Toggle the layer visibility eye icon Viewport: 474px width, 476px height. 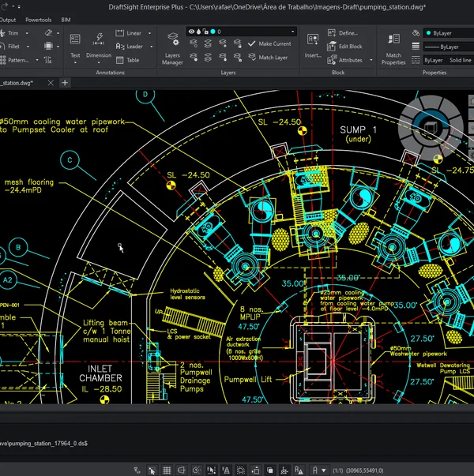pos(191,32)
